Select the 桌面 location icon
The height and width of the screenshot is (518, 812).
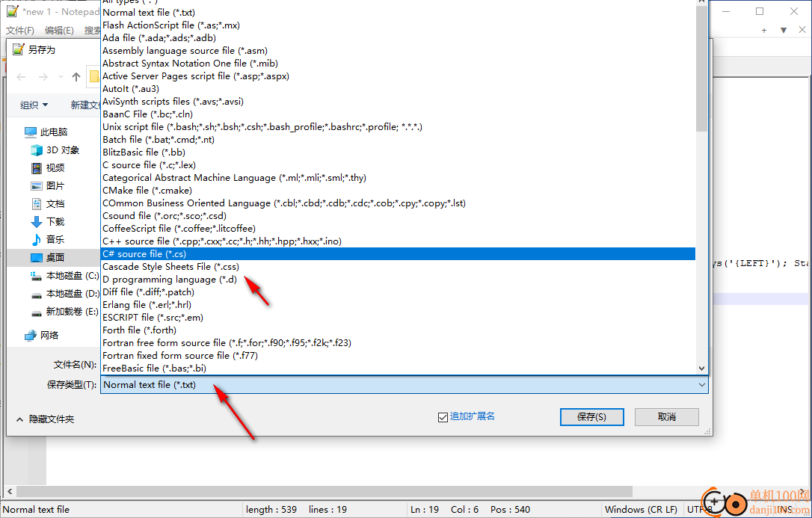36,258
